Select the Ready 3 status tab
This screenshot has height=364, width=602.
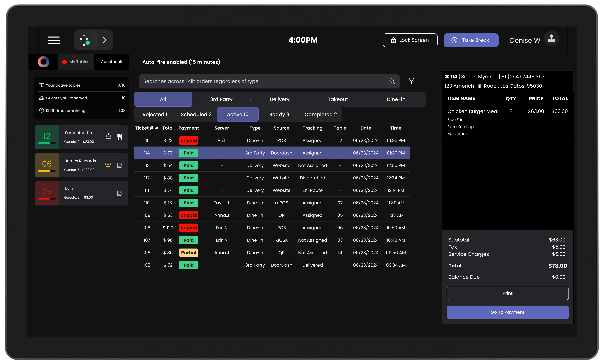tap(279, 115)
